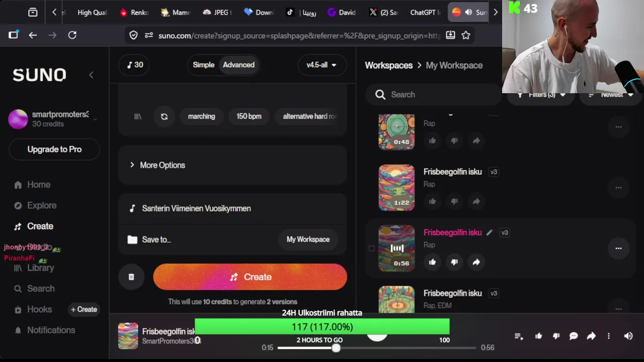
Task: Like the playing Frisbeegolfin isku 0:56 track
Action: 432,262
